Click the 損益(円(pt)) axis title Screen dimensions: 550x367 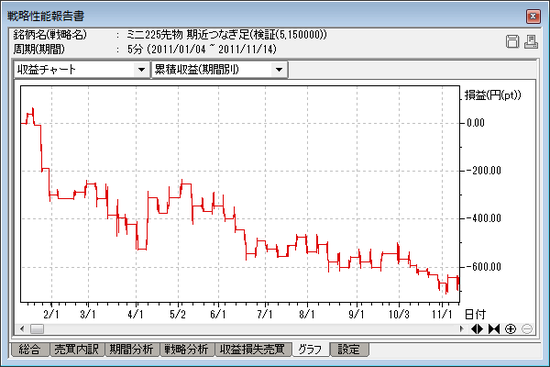493,95
